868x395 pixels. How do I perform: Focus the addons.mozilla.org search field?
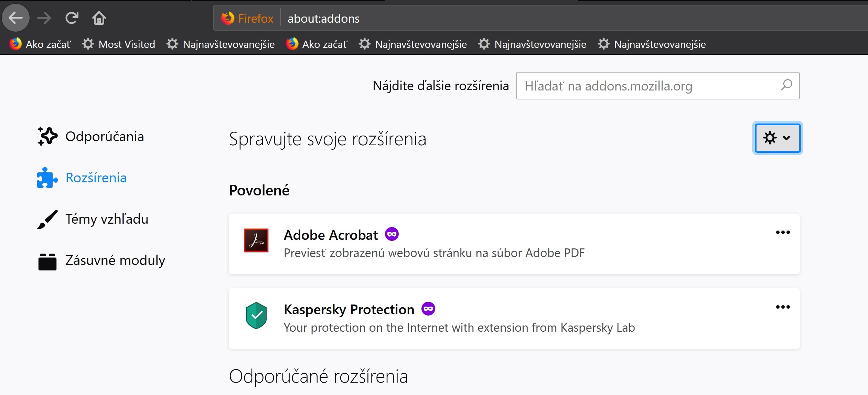click(647, 86)
